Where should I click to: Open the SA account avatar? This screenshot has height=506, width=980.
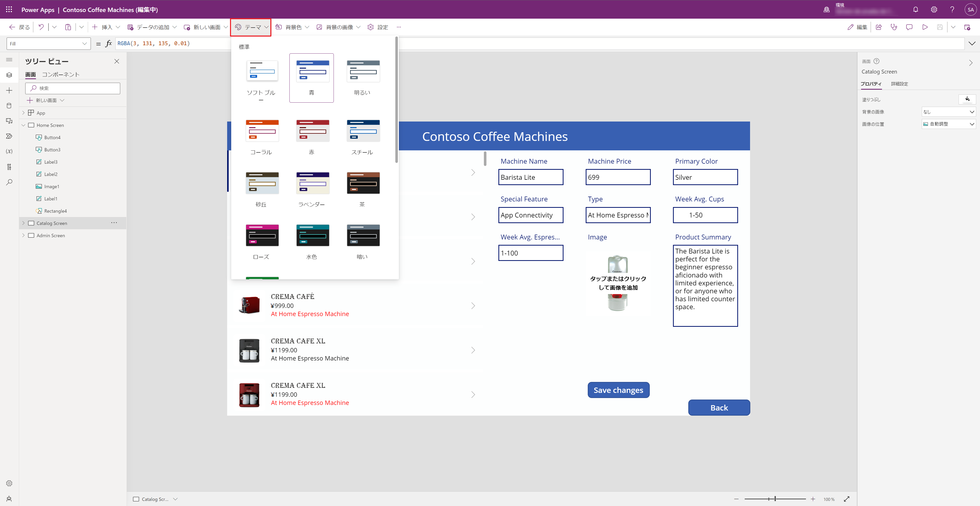click(x=970, y=9)
